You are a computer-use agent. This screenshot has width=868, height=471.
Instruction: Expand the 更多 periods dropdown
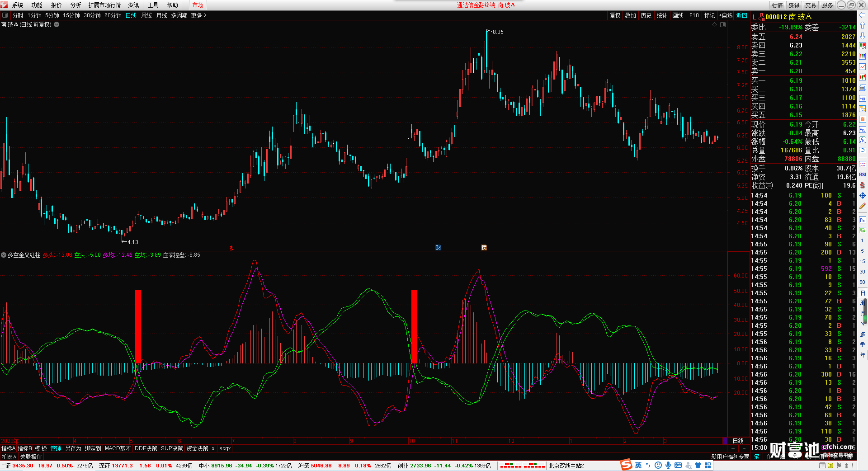coord(198,15)
